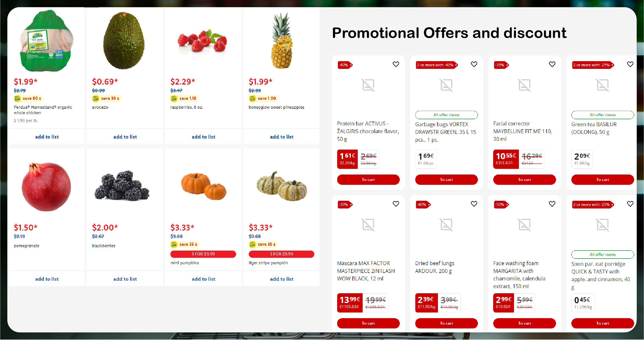Image resolution: width=644 pixels, height=340 pixels.
Task: Add Mascara MAX FACTOR to cart
Action: point(368,323)
